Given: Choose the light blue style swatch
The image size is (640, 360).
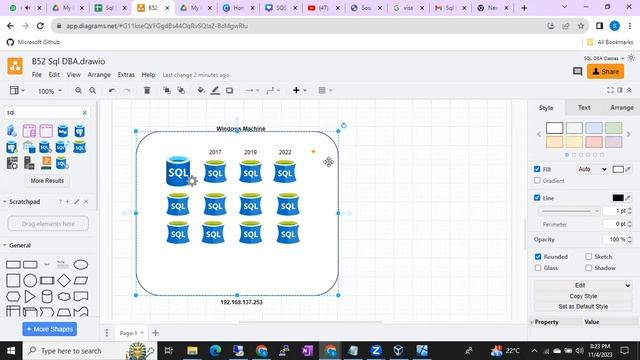Looking at the screenshot, I should (594, 128).
